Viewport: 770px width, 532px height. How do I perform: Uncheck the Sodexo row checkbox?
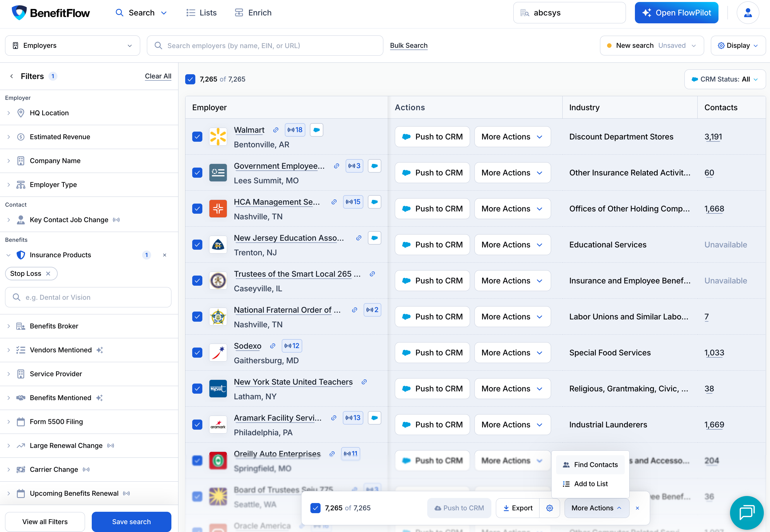point(197,353)
